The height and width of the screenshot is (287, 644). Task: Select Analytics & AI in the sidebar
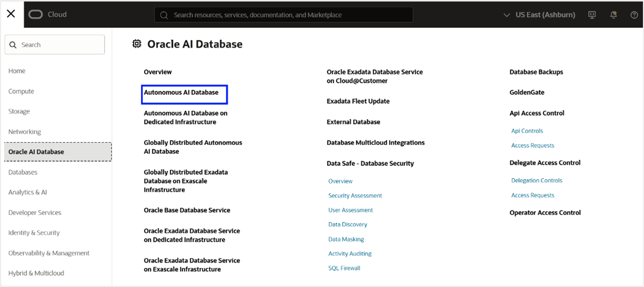tap(27, 192)
